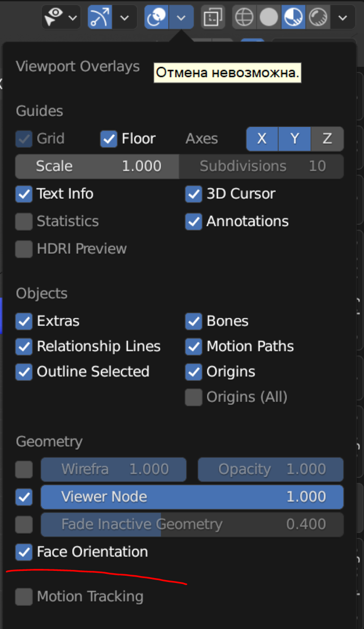
Task: Uncheck Face Orientation overlay
Action: [24, 551]
